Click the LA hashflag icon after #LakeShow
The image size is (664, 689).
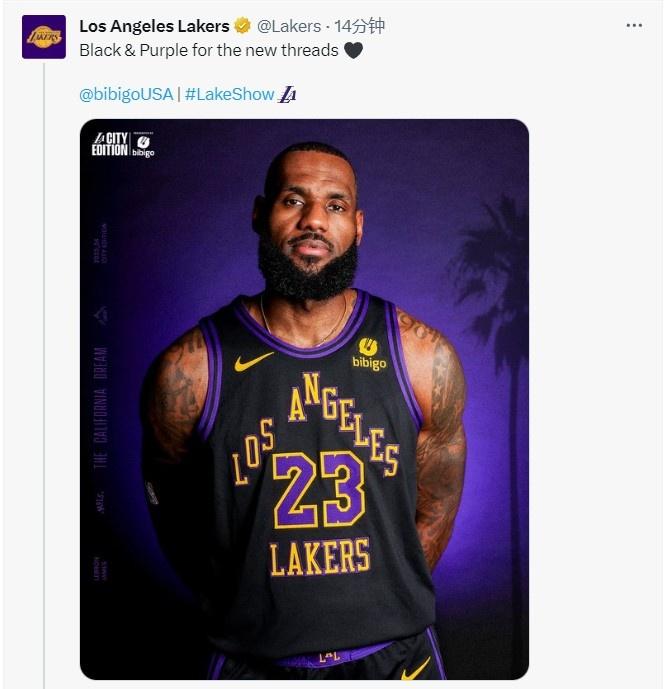(287, 94)
